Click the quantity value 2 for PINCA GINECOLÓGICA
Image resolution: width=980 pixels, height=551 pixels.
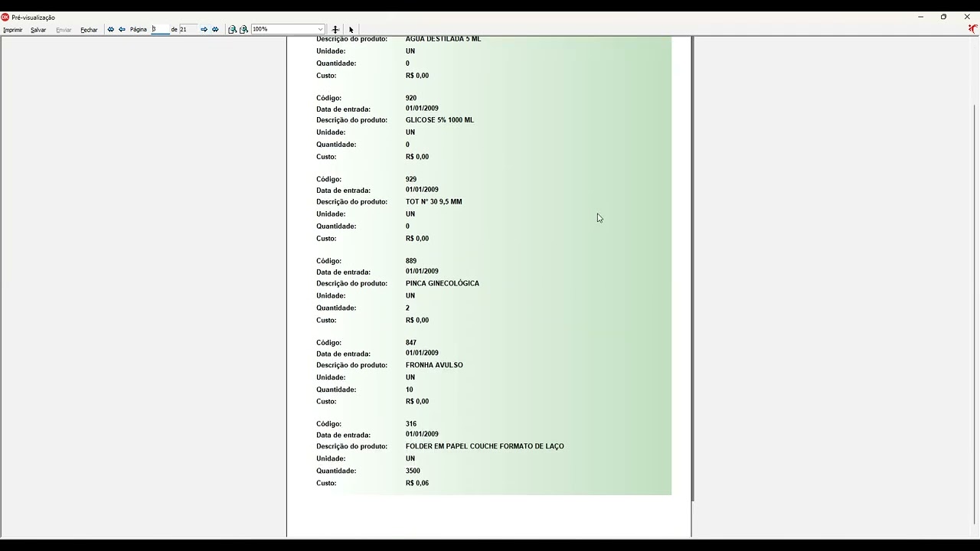tap(407, 308)
